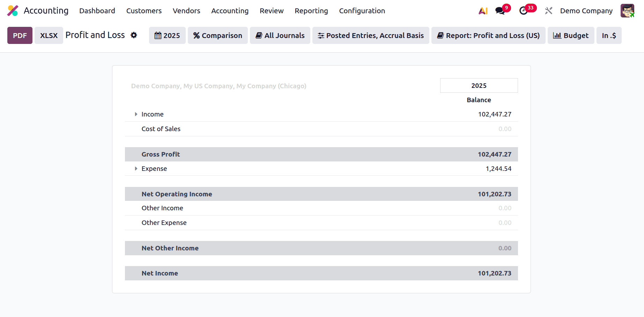Open the Vendors menu
The width and height of the screenshot is (644, 317).
pyautogui.click(x=186, y=11)
